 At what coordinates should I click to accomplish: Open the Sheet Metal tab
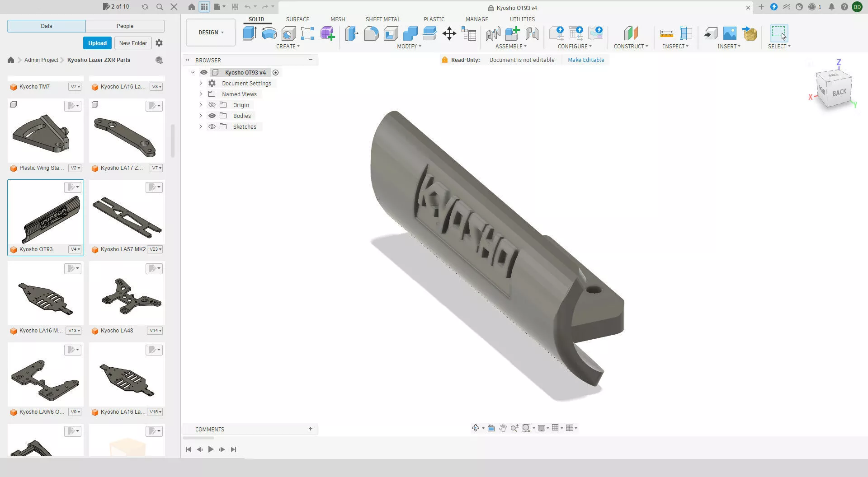click(x=383, y=19)
